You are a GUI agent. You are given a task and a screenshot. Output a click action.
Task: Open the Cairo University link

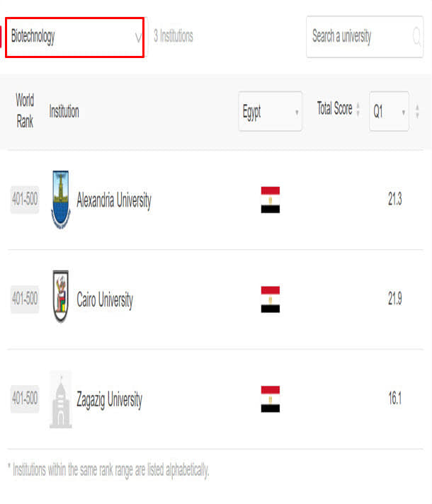tap(105, 300)
